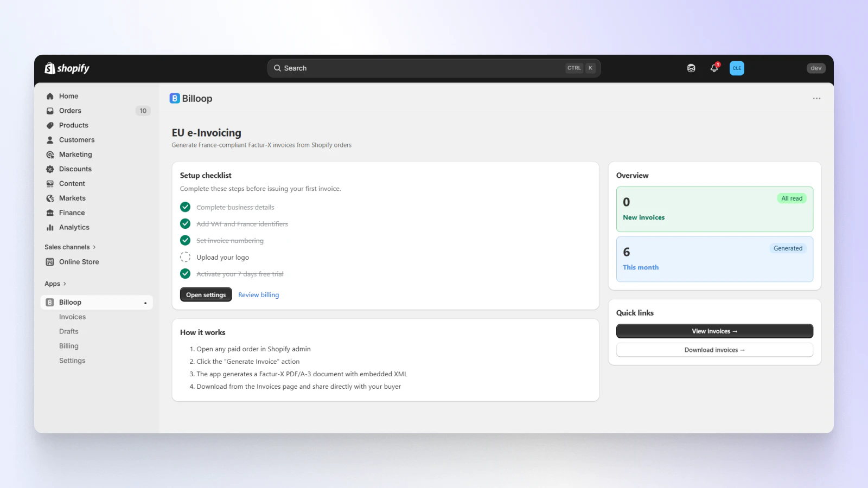Go to Orders in the sidebar
Viewport: 868px width, 488px height.
coord(70,111)
